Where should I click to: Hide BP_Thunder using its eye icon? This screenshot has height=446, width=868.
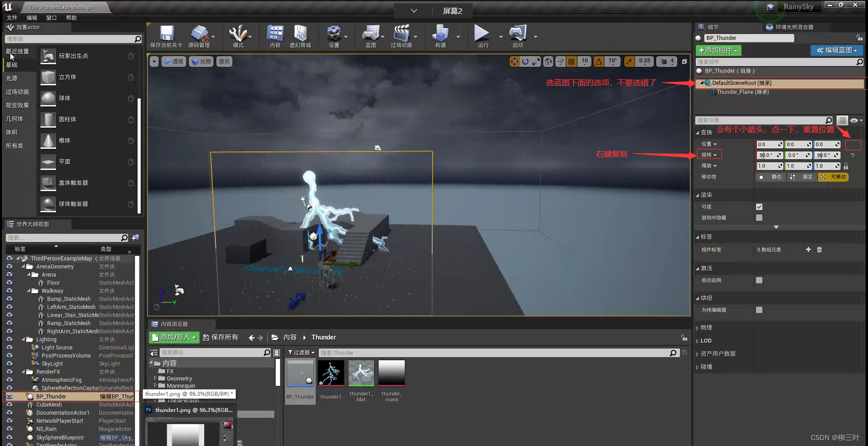(9, 396)
